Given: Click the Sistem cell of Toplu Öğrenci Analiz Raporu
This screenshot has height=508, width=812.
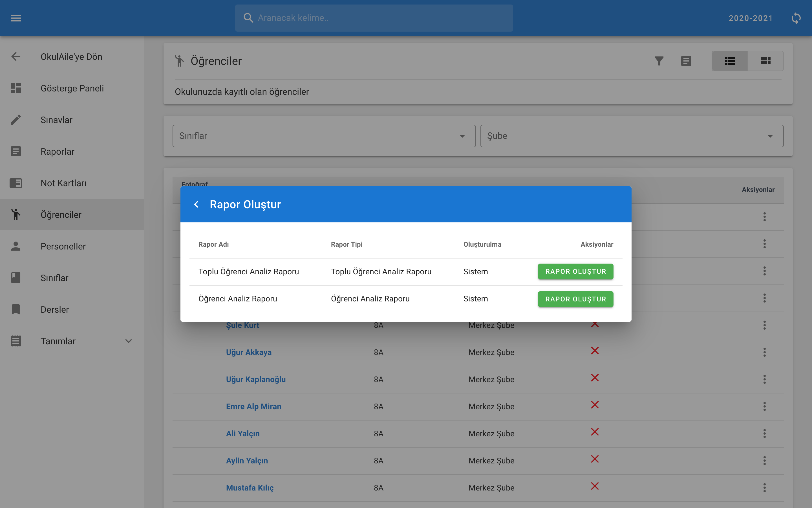Looking at the screenshot, I should click(x=475, y=271).
